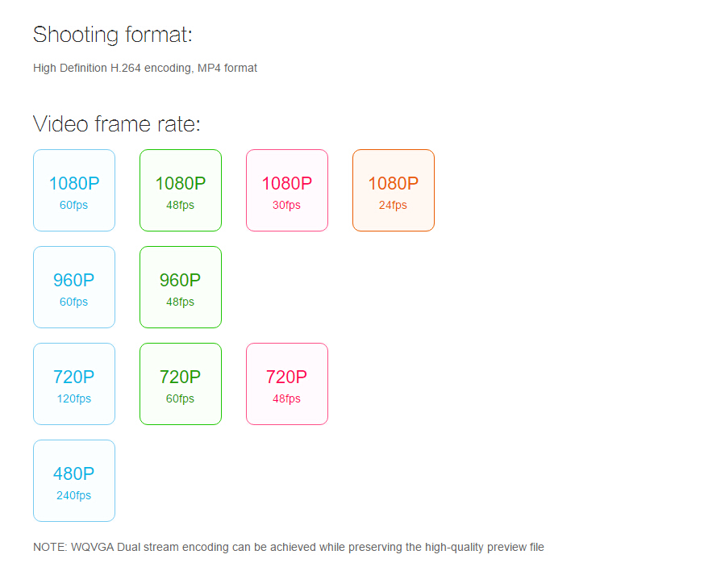Viewport: 725px width, 588px height.
Task: Click the WQVGA Dual stream note text
Action: (289, 548)
